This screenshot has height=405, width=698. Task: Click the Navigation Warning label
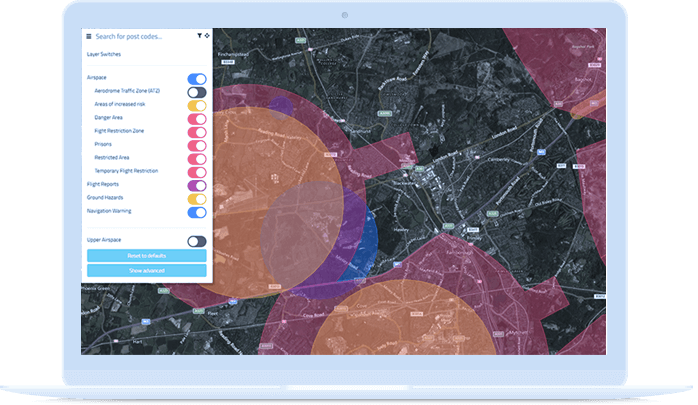point(109,211)
